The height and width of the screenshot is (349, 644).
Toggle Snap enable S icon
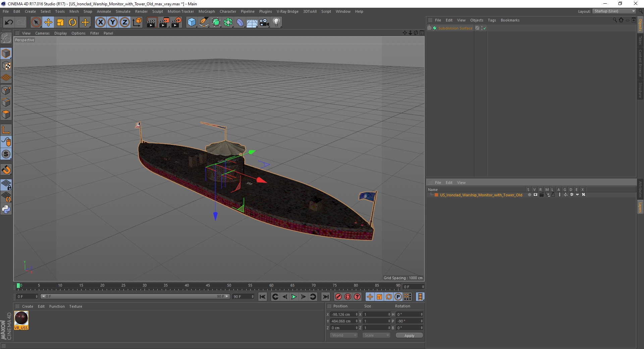pyautogui.click(x=6, y=154)
